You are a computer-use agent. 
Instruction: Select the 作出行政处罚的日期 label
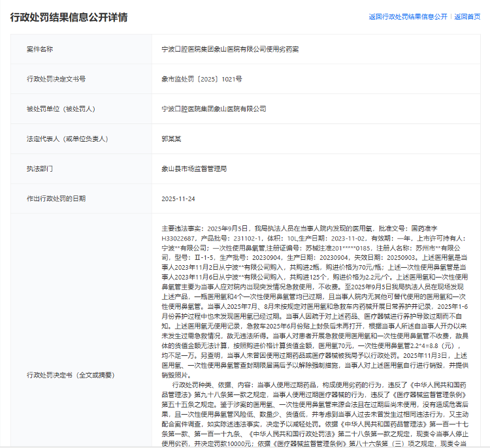click(x=56, y=199)
